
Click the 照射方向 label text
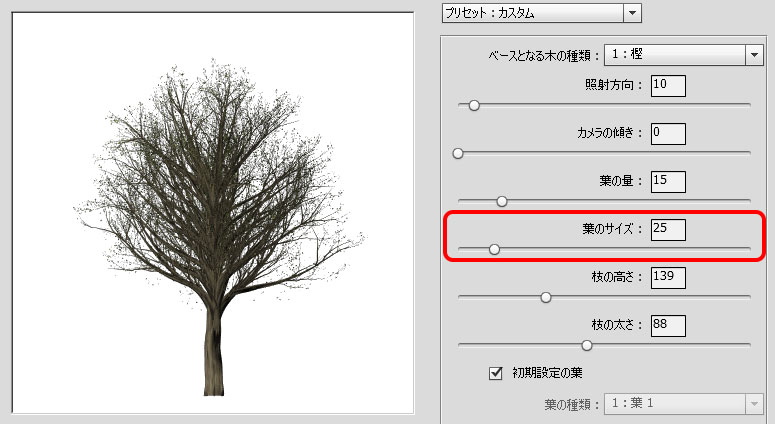[613, 85]
